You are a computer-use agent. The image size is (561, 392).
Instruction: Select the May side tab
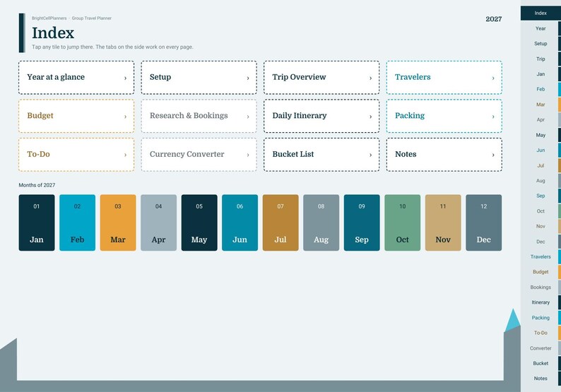pyautogui.click(x=541, y=135)
